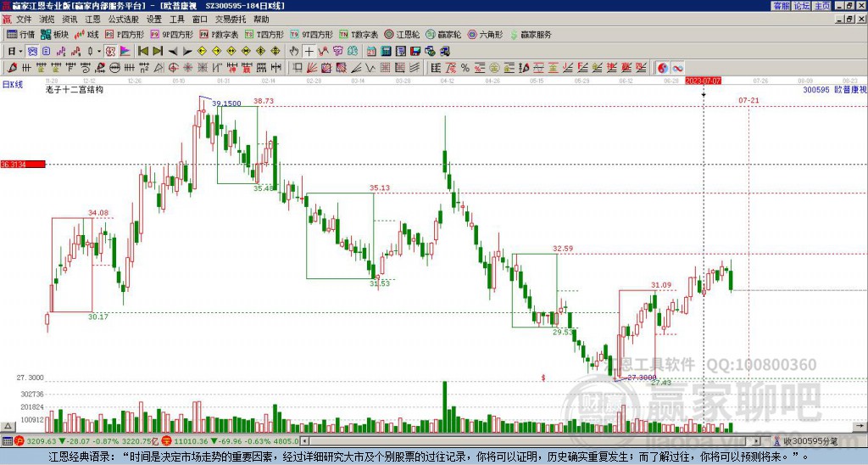Click the 老子十二宫结构 indicator label
868x465 pixels.
[75, 89]
